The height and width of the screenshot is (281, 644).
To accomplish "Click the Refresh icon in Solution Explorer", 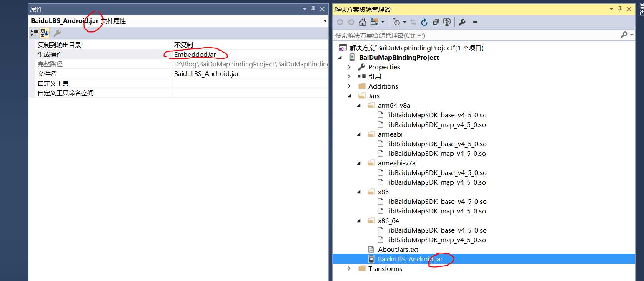I will click(424, 22).
